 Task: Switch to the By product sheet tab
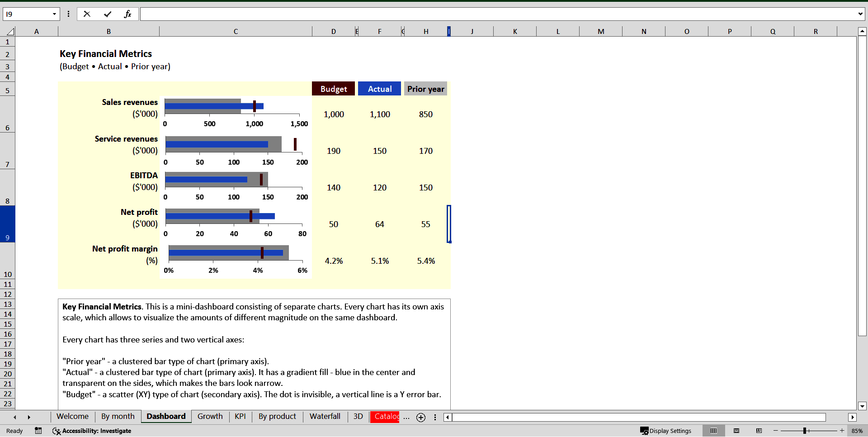277,417
